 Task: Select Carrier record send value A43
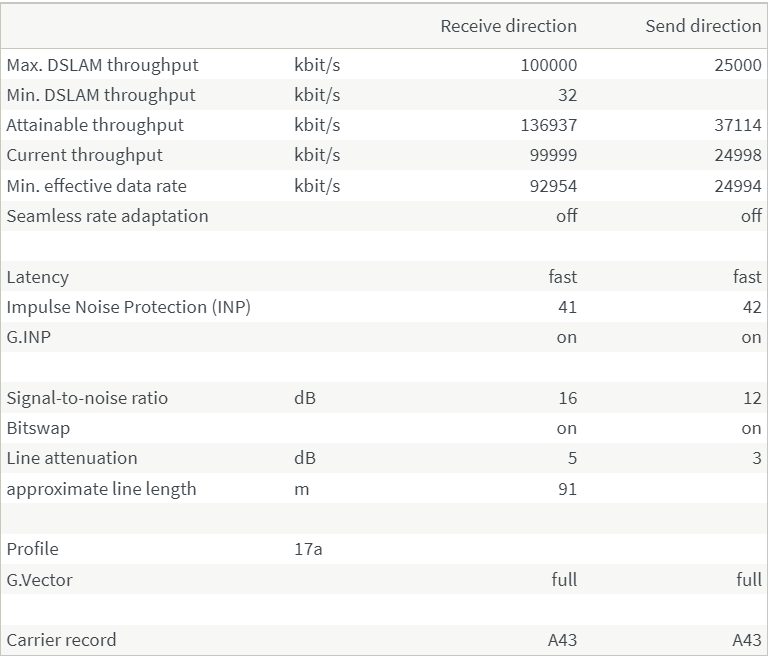tap(746, 640)
